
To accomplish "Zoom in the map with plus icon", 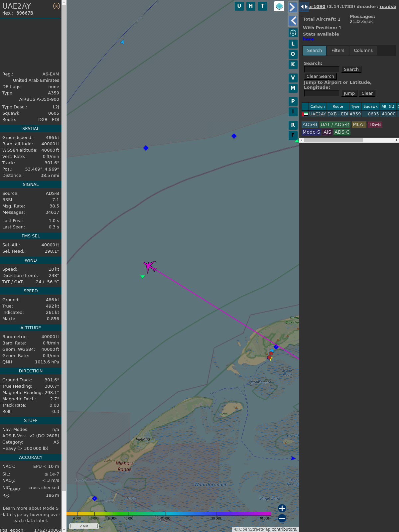I will click(x=282, y=508).
